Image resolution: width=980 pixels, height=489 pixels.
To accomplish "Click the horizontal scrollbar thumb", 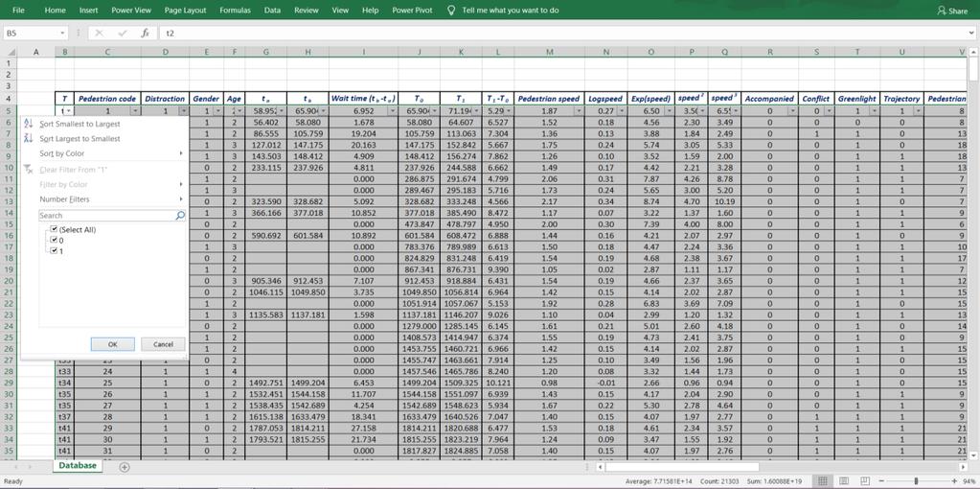I will click(682, 467).
